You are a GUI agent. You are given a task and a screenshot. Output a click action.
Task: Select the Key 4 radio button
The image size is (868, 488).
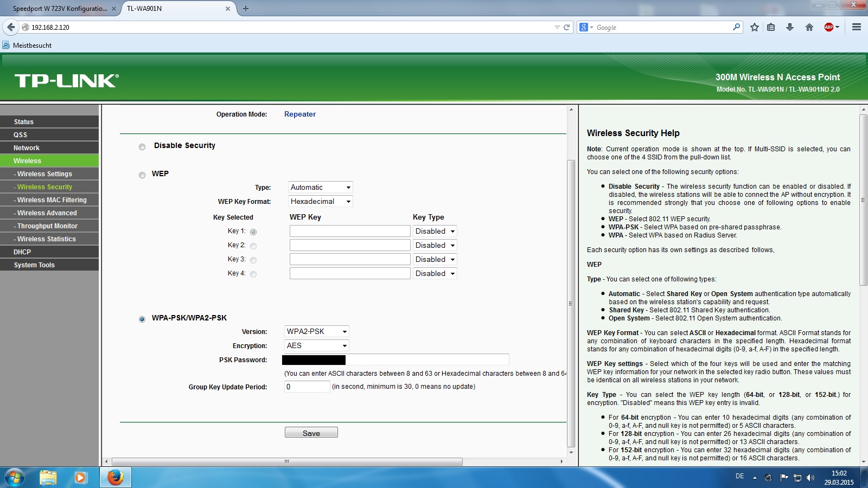click(253, 274)
